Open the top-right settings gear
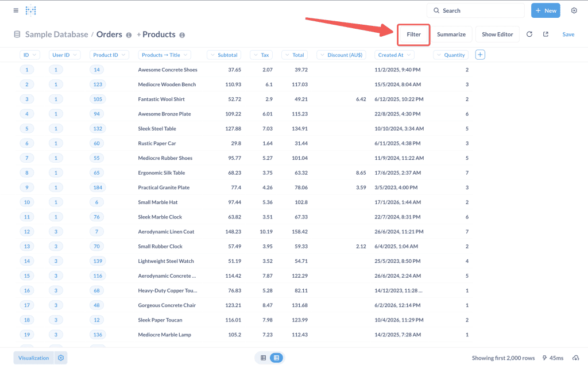 574,10
